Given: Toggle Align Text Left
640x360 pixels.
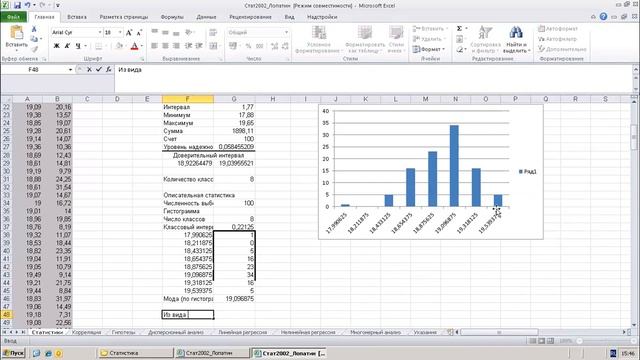Looking at the screenshot, I should point(155,46).
